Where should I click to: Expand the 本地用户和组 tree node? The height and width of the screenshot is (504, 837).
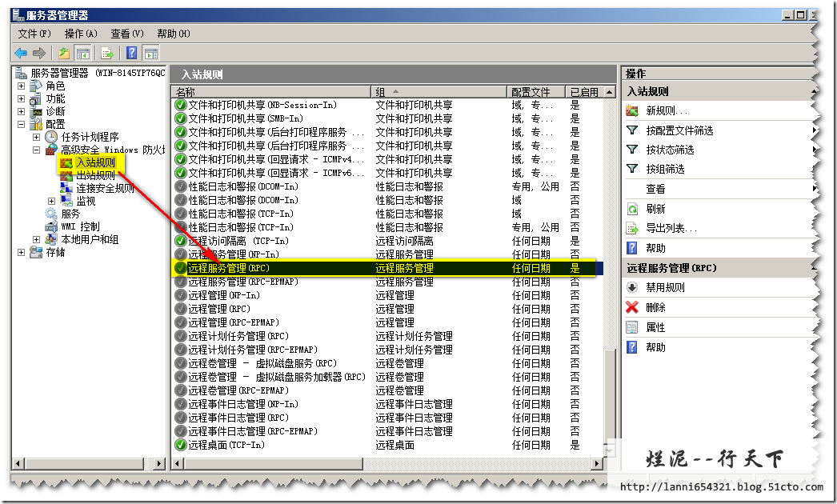pyautogui.click(x=37, y=240)
